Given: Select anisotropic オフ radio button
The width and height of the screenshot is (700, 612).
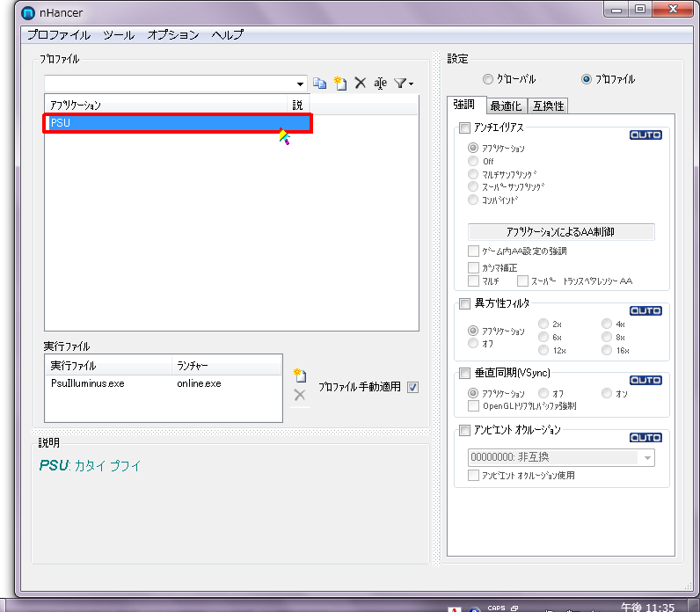Looking at the screenshot, I should (473, 343).
